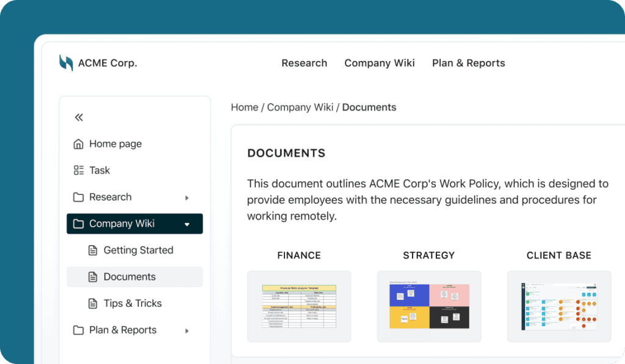Open Plan & Reports in top navigation
This screenshot has height=364, width=625.
coord(468,63)
